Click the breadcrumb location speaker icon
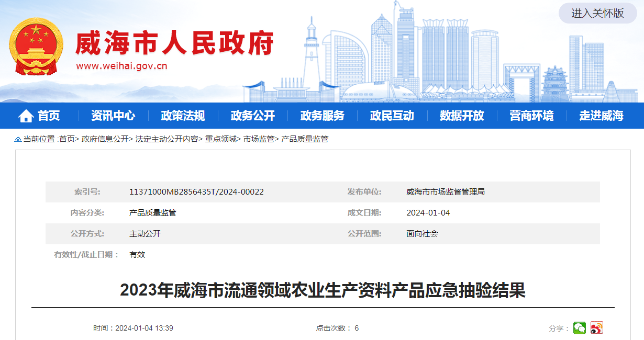This screenshot has height=340, width=644. click(x=18, y=140)
